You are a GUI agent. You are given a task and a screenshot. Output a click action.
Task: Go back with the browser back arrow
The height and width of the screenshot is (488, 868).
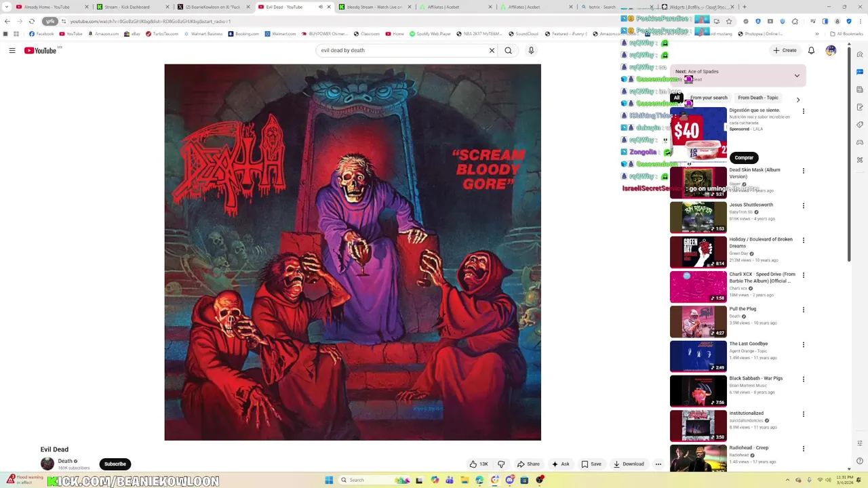(x=7, y=21)
